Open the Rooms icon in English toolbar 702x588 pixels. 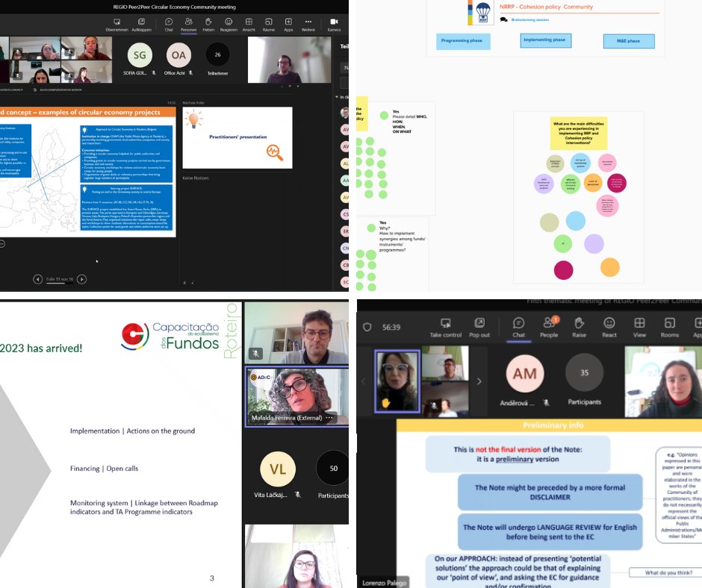[x=670, y=328]
